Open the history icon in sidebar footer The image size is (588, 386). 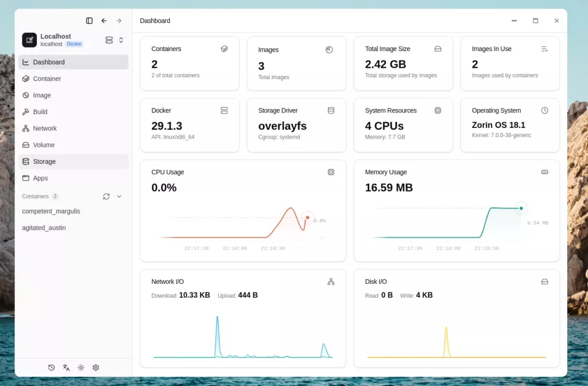pos(52,368)
